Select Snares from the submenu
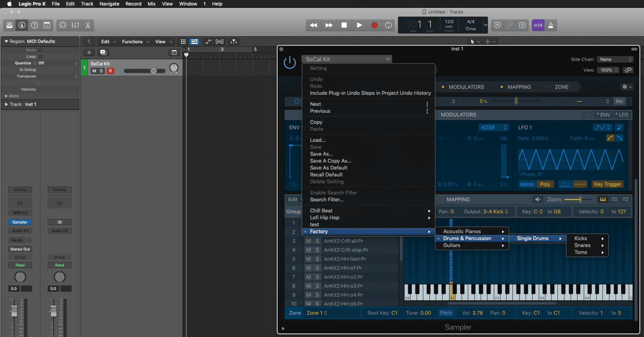Screen dimensions: 644x337 tap(582, 245)
